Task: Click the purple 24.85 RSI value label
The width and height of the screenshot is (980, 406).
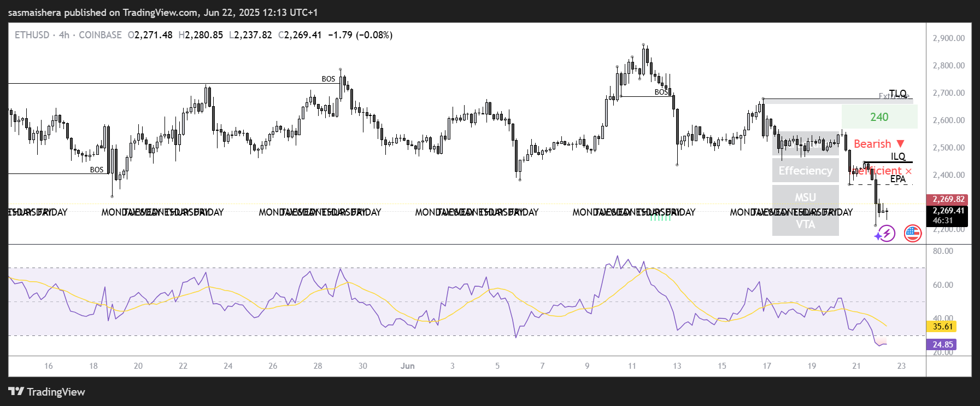Action: (942, 345)
